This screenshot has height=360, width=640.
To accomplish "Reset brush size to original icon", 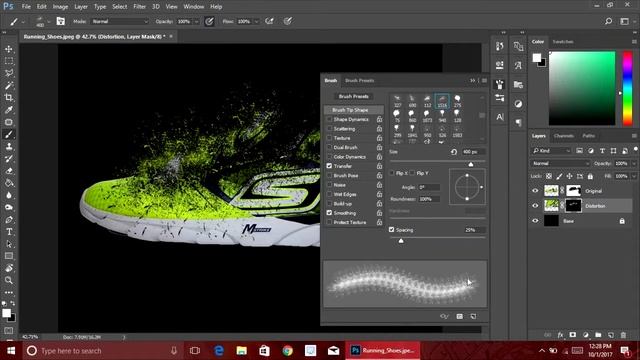I will click(454, 152).
